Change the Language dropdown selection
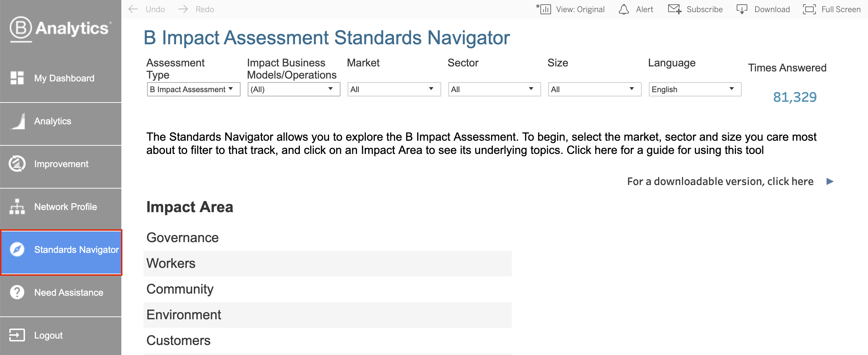This screenshot has height=355, width=868. click(x=695, y=89)
